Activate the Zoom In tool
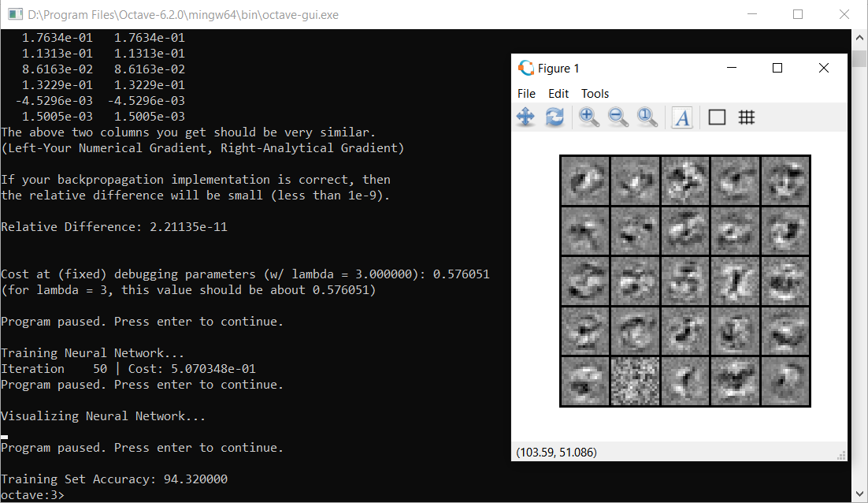Screen dimensions: 868x503 (588, 117)
